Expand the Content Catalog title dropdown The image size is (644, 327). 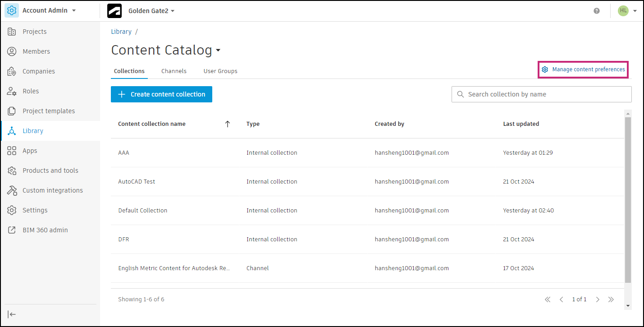pos(218,51)
